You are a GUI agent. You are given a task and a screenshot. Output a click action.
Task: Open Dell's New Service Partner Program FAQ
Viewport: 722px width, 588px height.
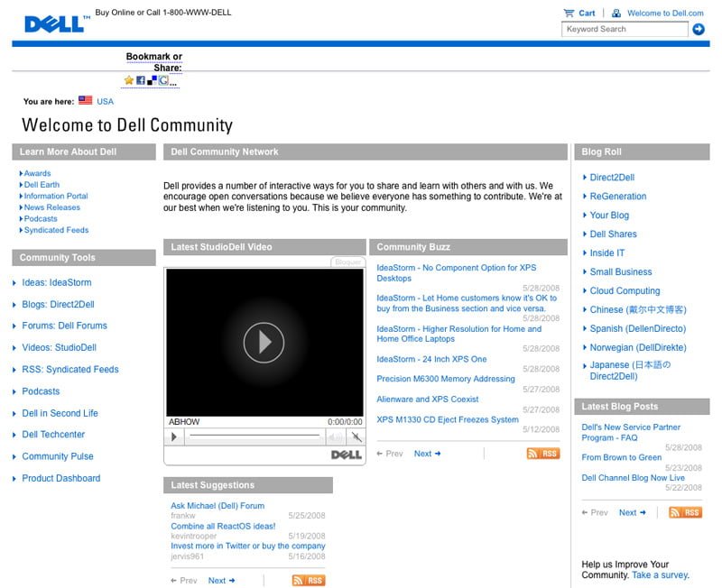[x=631, y=432]
